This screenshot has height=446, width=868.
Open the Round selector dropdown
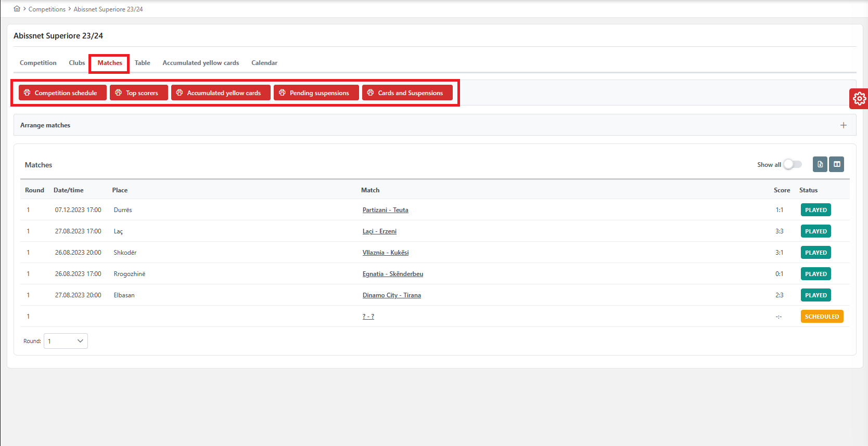[66, 341]
